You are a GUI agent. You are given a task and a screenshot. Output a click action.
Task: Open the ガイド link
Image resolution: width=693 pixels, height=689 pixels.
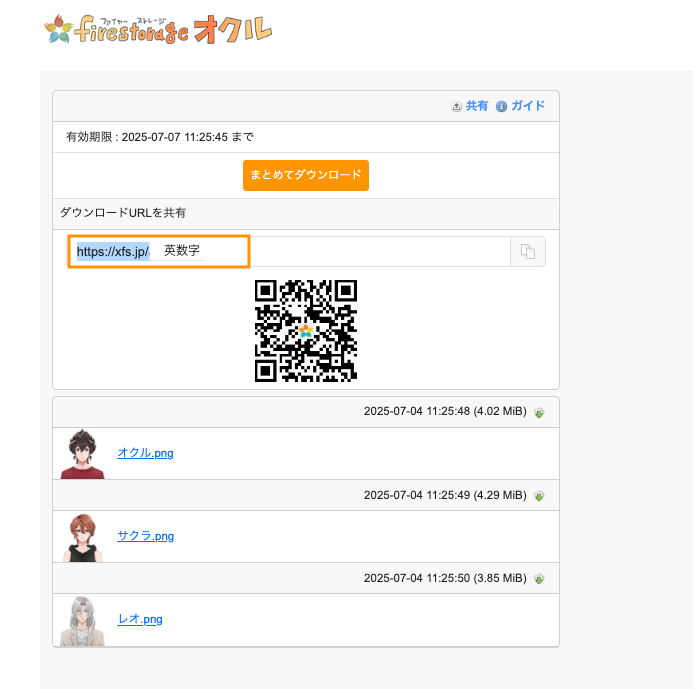pos(528,106)
